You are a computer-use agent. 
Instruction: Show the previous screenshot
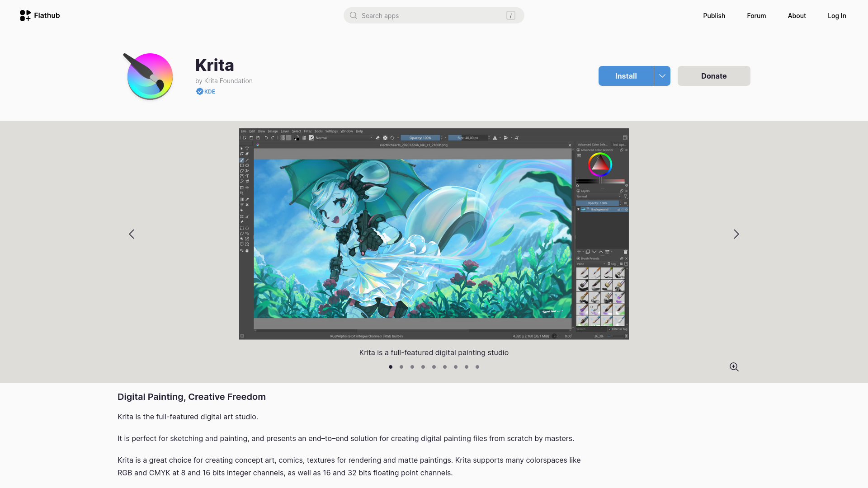coord(132,234)
